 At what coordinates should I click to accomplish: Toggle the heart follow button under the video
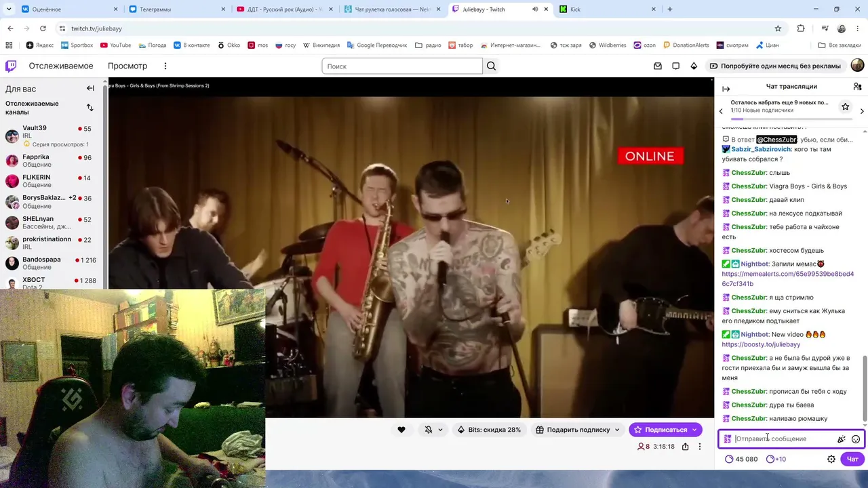401,430
